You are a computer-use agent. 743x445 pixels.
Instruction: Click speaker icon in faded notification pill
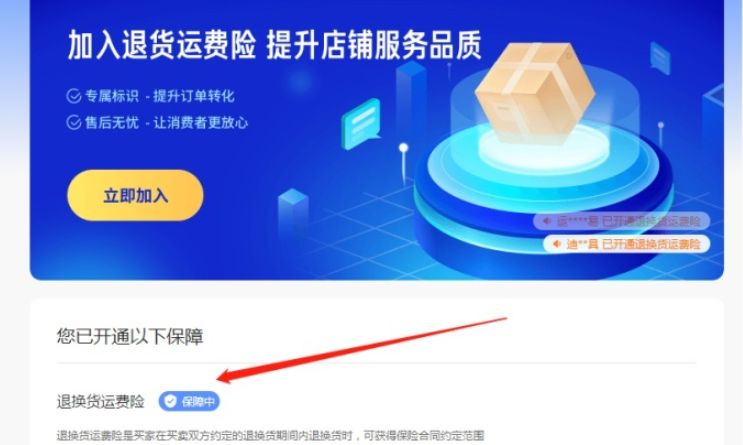tap(547, 221)
